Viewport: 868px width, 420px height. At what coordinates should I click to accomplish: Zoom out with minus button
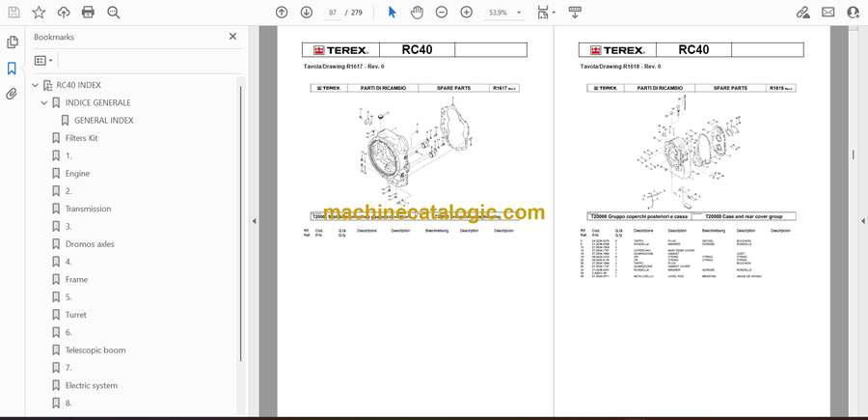coord(441,13)
